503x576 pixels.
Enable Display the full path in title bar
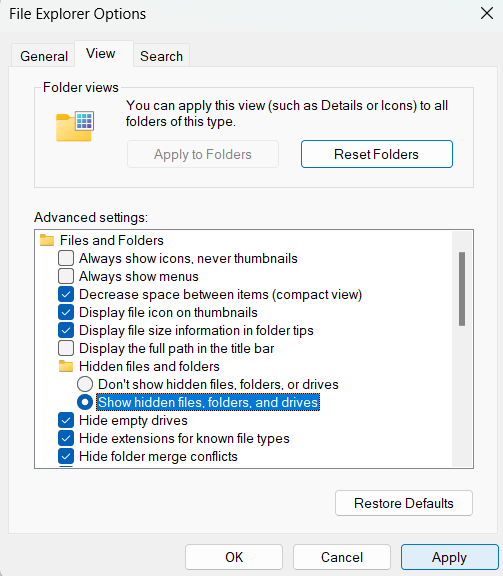(66, 348)
